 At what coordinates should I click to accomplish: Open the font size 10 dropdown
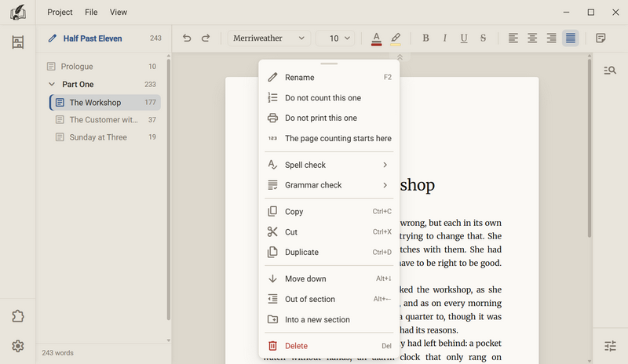[335, 38]
